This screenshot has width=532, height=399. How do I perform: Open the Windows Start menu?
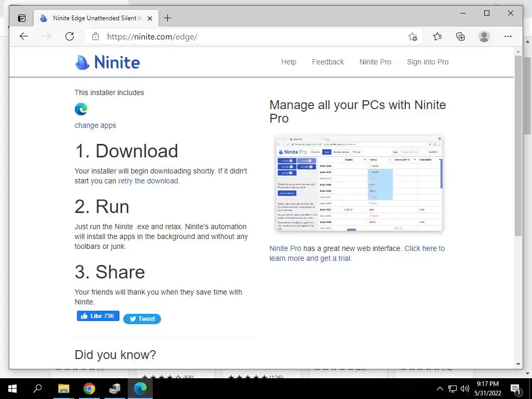tap(12, 389)
